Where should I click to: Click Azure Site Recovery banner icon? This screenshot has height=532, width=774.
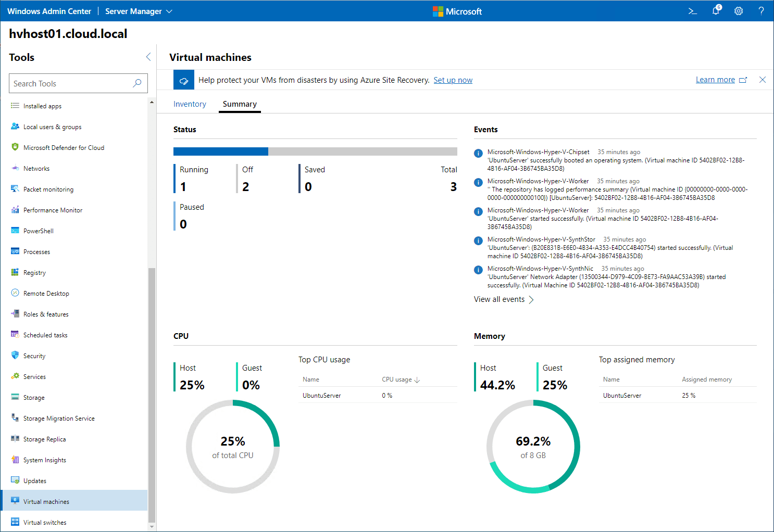(x=184, y=80)
